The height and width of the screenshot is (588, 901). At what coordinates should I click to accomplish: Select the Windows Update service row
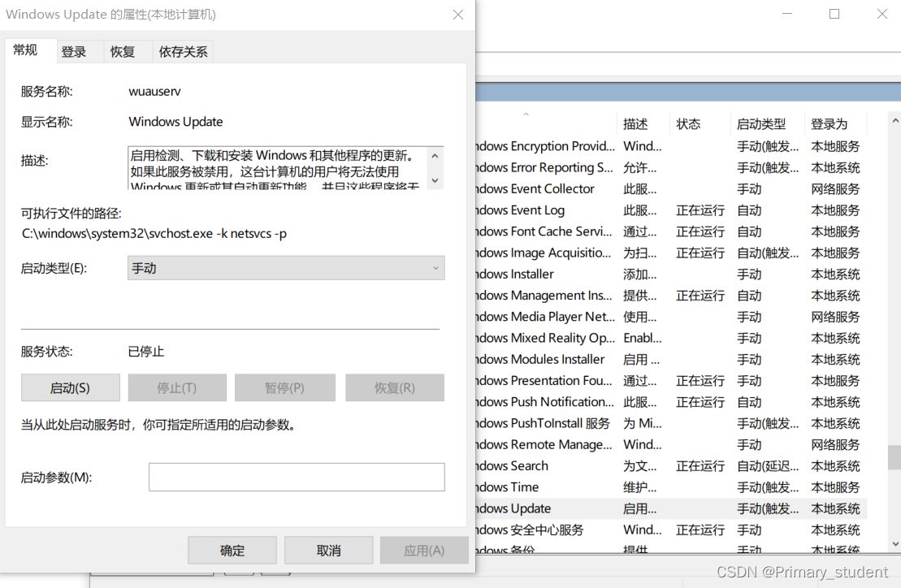(x=670, y=508)
